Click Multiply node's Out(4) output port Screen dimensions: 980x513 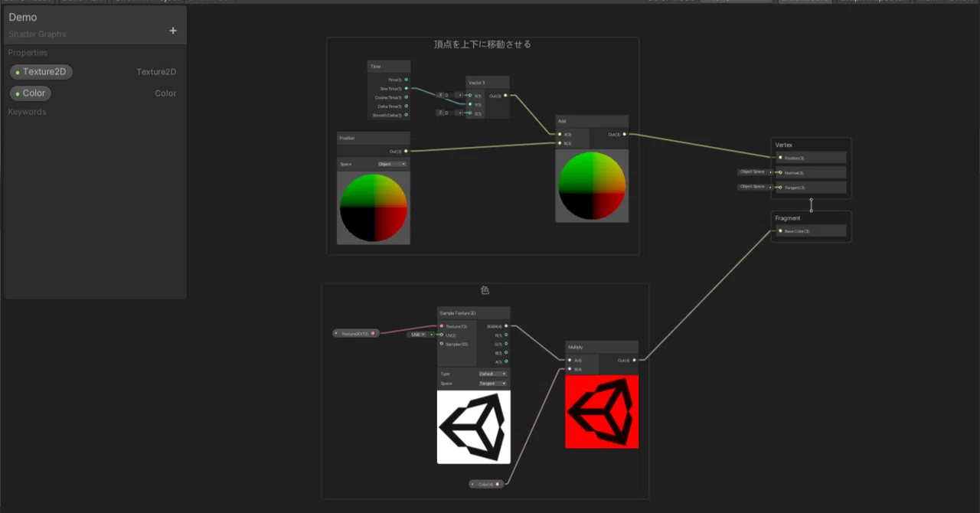click(634, 360)
